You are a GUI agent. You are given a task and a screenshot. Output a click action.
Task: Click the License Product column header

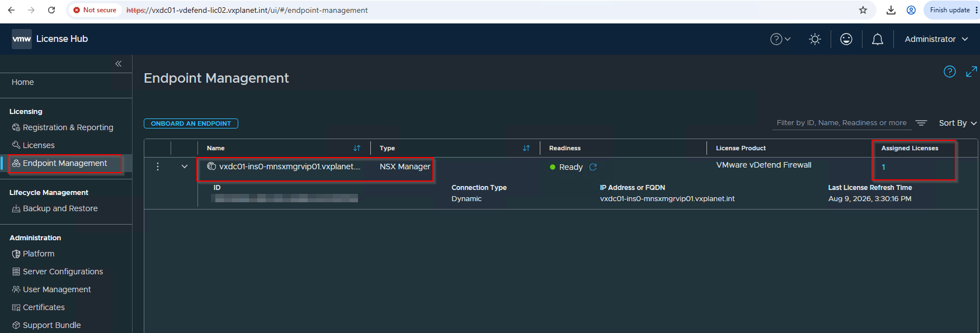[x=741, y=148]
